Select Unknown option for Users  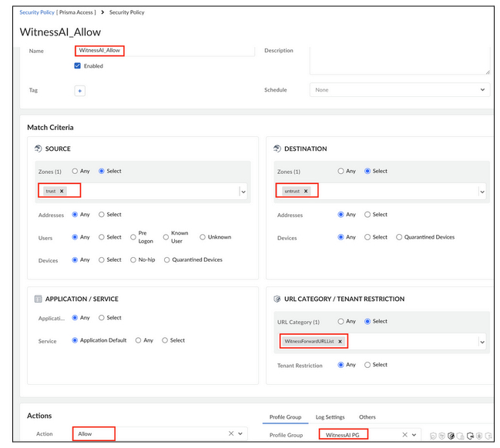(x=203, y=237)
